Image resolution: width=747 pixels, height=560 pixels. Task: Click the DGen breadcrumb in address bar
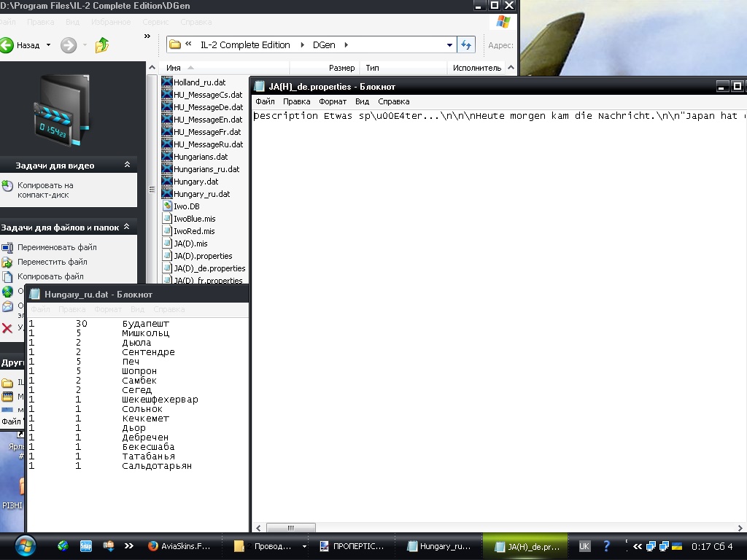(324, 44)
